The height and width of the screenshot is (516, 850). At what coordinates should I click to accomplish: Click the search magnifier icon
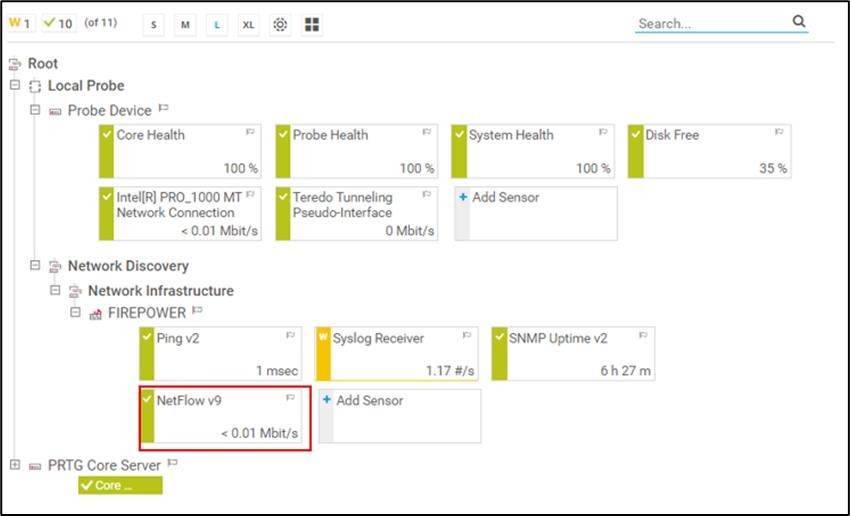pos(798,21)
